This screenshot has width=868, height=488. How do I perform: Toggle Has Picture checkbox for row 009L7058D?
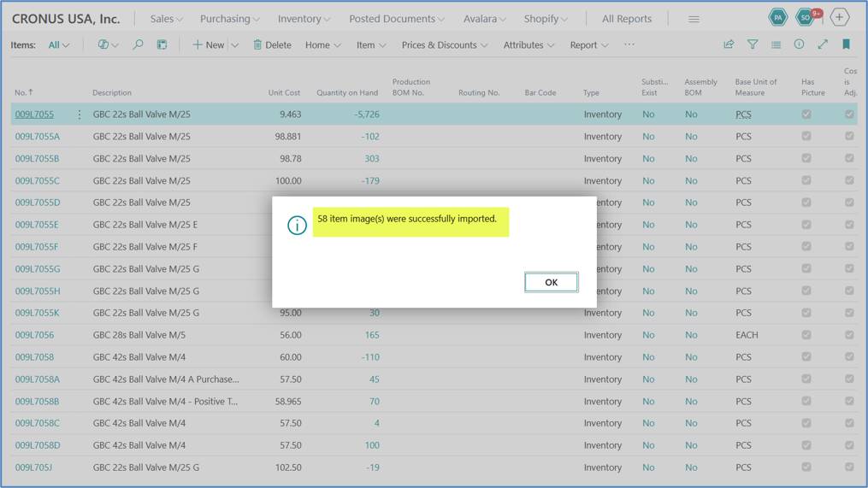(x=806, y=445)
